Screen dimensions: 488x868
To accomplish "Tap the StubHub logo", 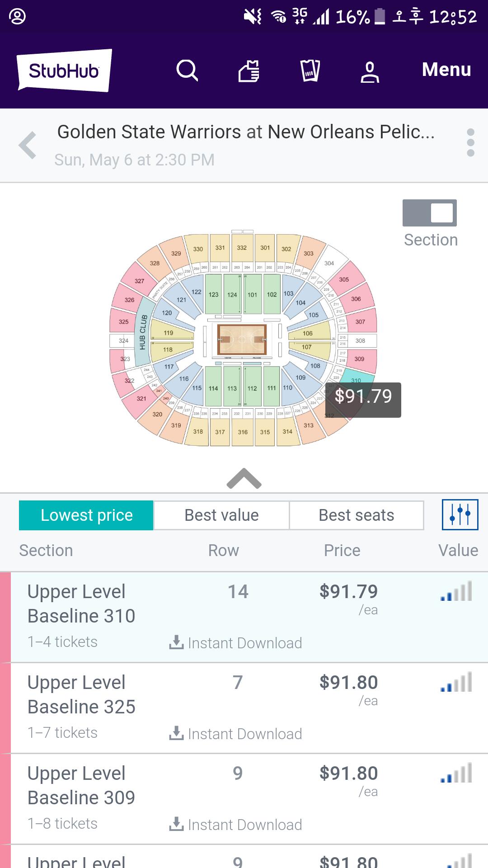I will click(x=64, y=71).
